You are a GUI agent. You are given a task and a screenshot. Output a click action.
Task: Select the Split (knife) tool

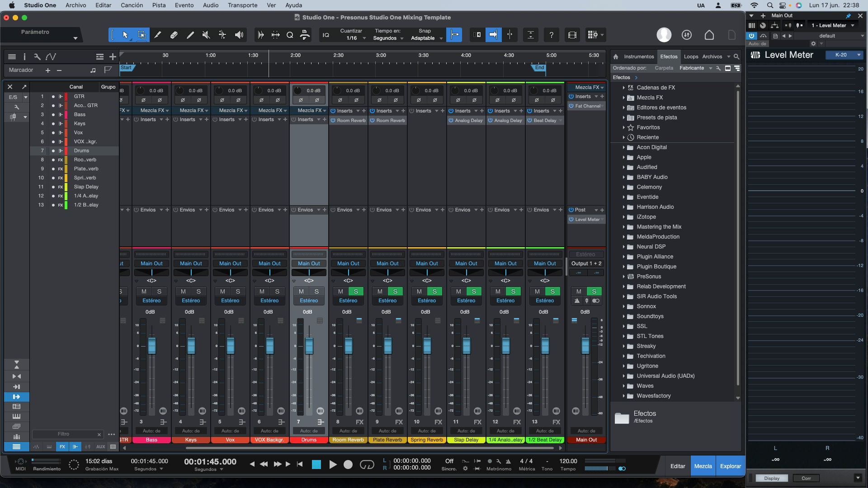[x=157, y=35]
